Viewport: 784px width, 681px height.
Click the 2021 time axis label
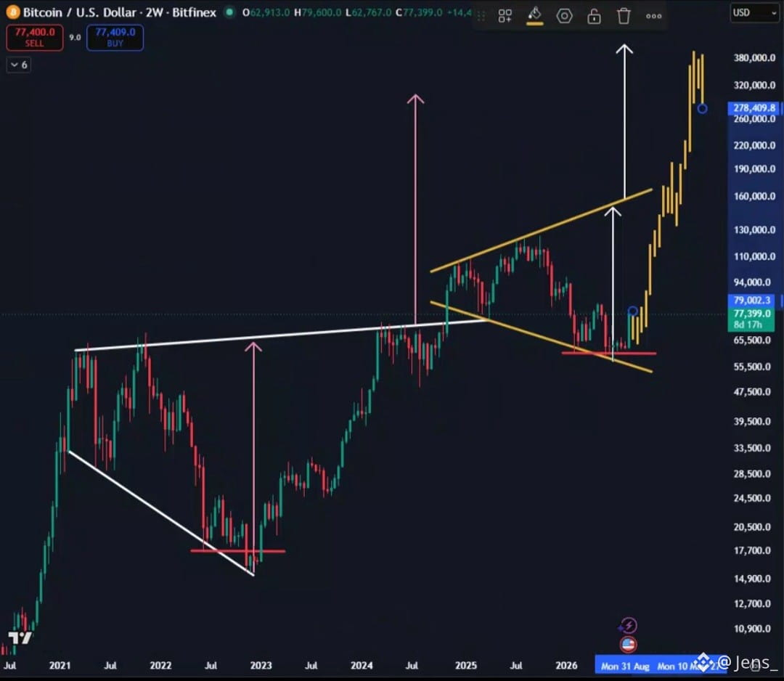[60, 666]
